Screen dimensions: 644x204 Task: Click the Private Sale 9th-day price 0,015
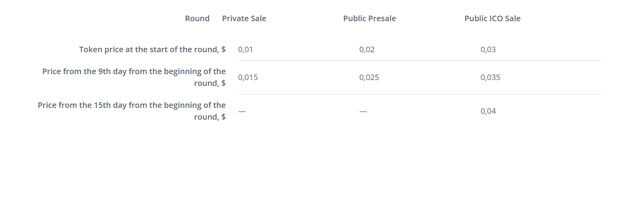pos(248,77)
